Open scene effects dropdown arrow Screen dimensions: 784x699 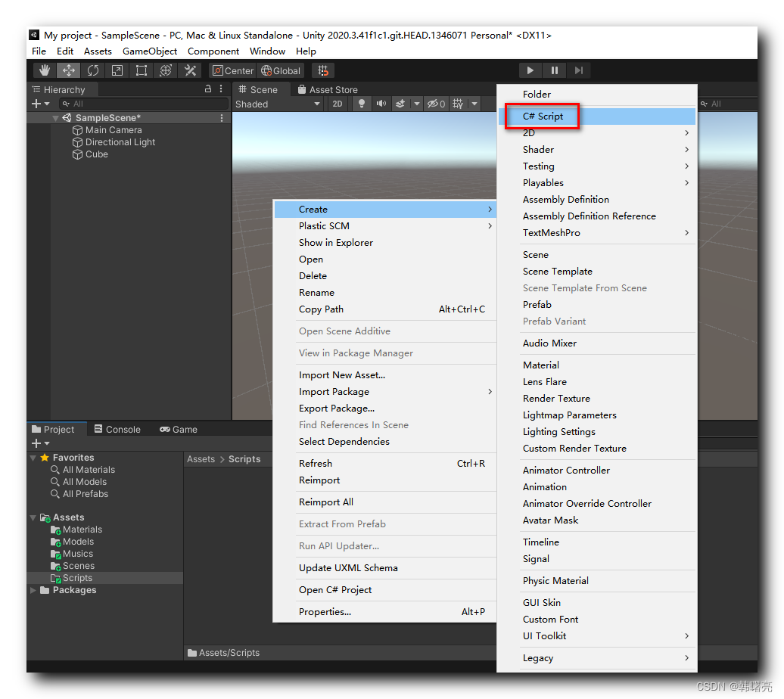[x=416, y=104]
